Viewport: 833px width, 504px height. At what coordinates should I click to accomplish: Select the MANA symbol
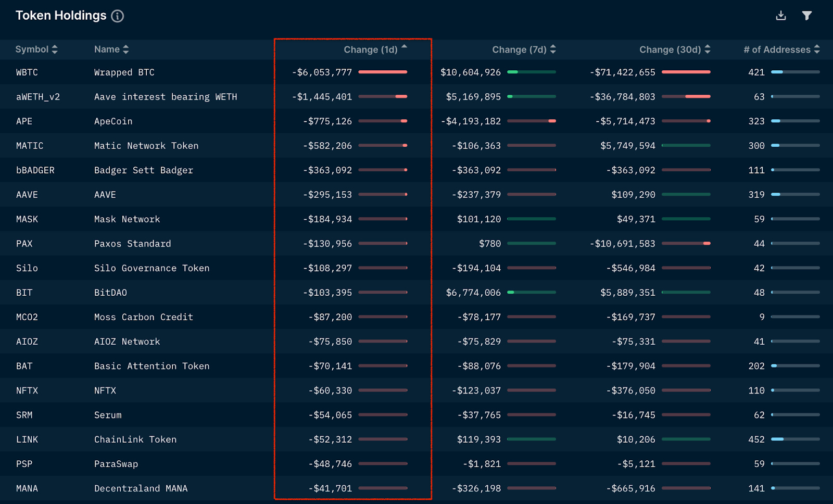click(27, 488)
